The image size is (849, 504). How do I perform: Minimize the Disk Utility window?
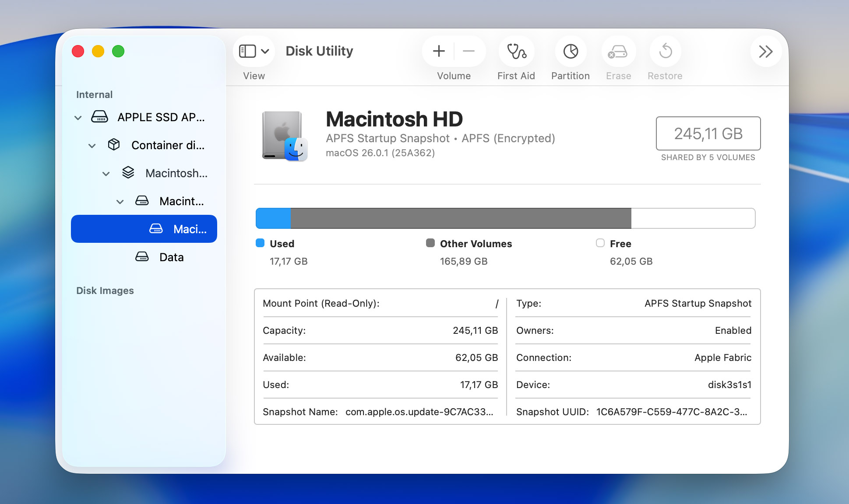(98, 51)
